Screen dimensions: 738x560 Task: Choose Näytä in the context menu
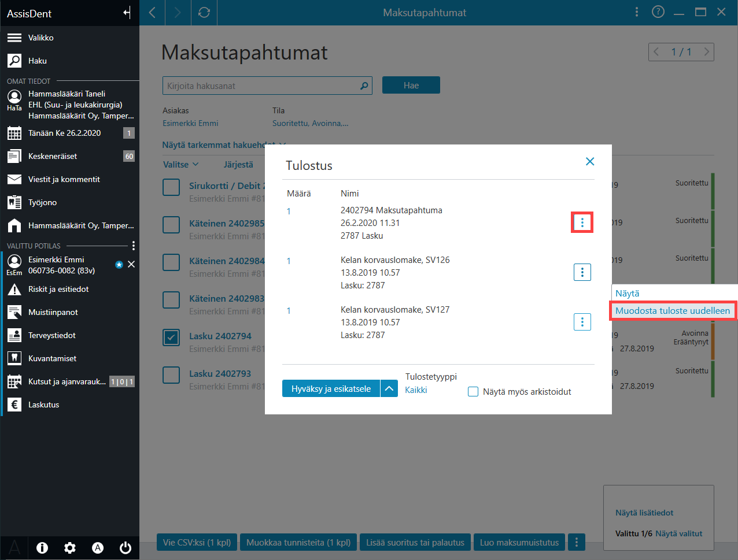click(x=628, y=294)
